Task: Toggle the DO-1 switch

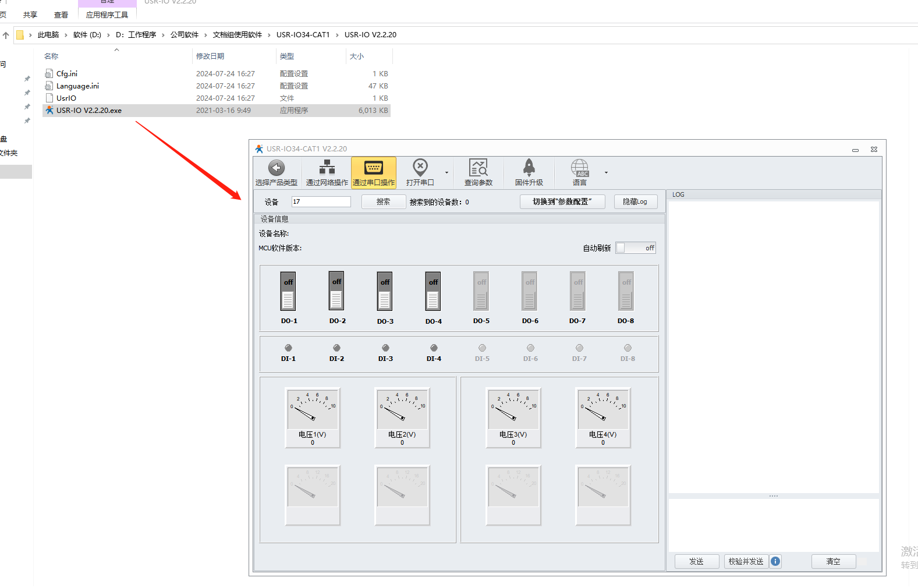Action: [x=288, y=291]
